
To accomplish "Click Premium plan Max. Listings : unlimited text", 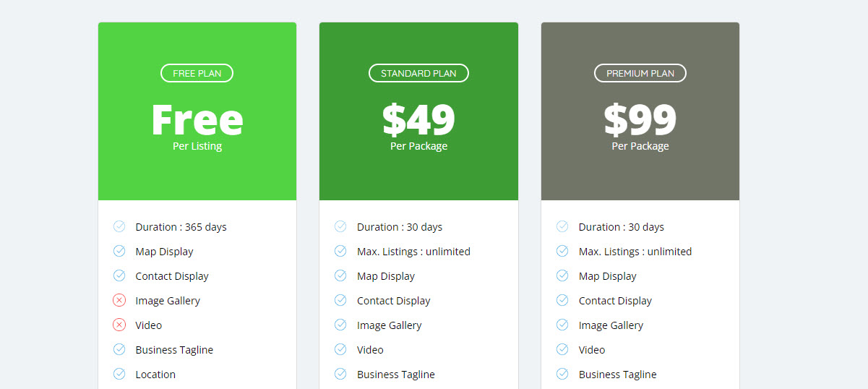I will (x=635, y=252).
